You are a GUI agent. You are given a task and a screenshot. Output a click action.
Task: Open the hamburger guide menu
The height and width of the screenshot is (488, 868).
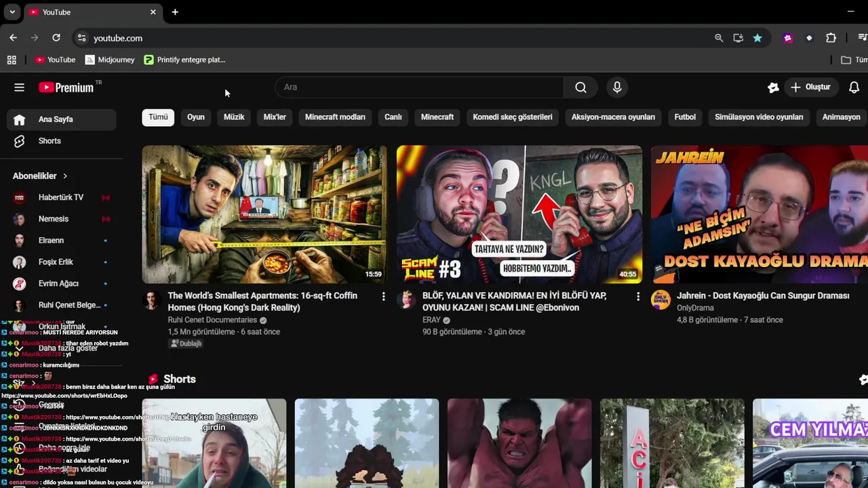19,87
